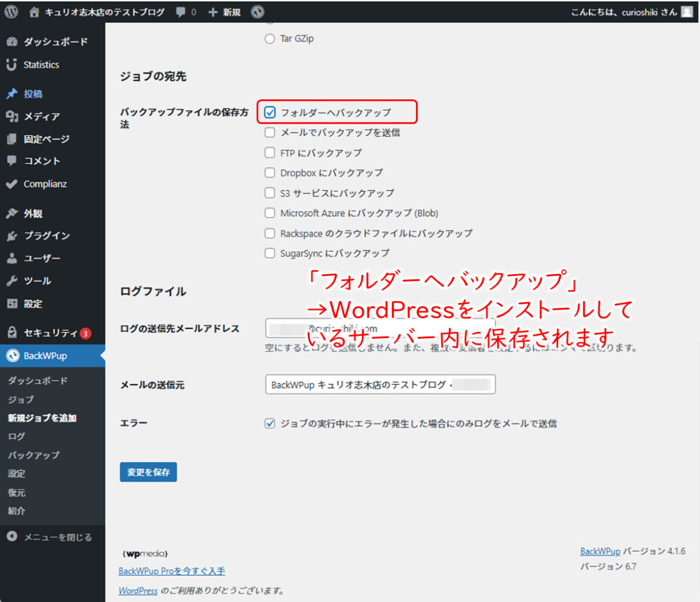Click the 新規 admin bar label
The height and width of the screenshot is (602, 700).
pos(232,12)
